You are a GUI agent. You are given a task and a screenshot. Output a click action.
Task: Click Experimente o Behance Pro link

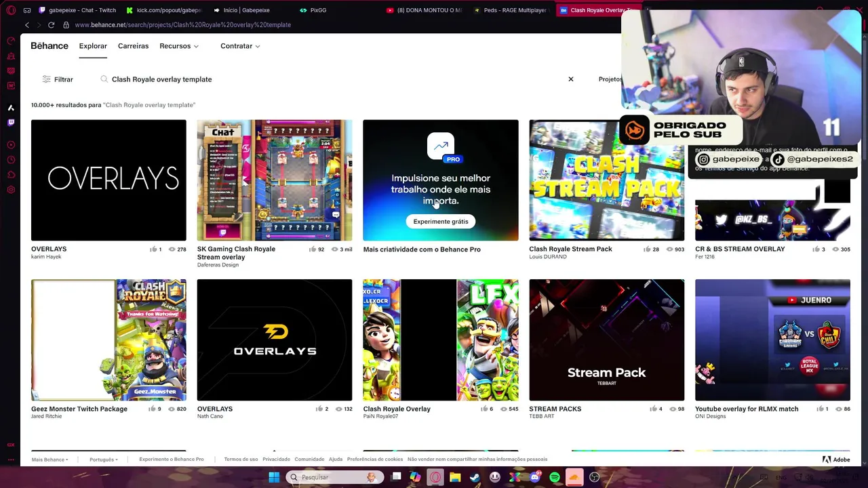click(171, 460)
